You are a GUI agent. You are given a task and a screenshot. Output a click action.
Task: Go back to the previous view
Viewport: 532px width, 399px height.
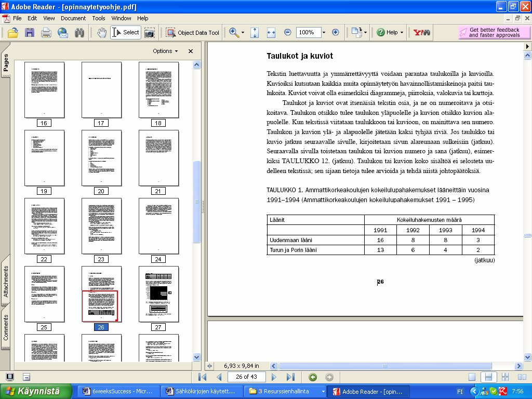pyautogui.click(x=313, y=377)
